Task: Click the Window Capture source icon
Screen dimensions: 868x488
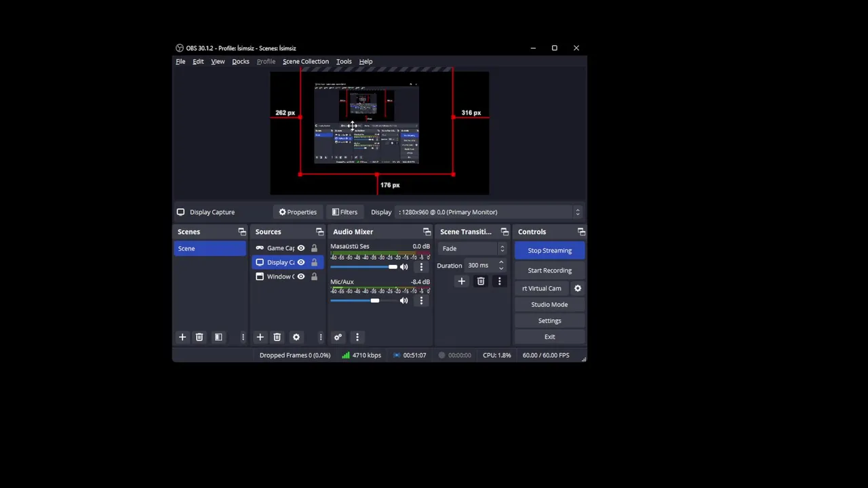Action: 260,277
